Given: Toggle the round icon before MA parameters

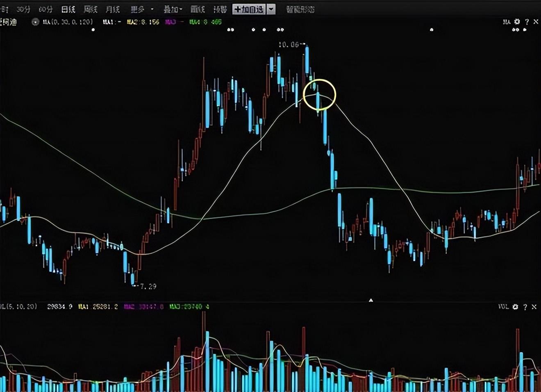Looking at the screenshot, I should point(36,22).
